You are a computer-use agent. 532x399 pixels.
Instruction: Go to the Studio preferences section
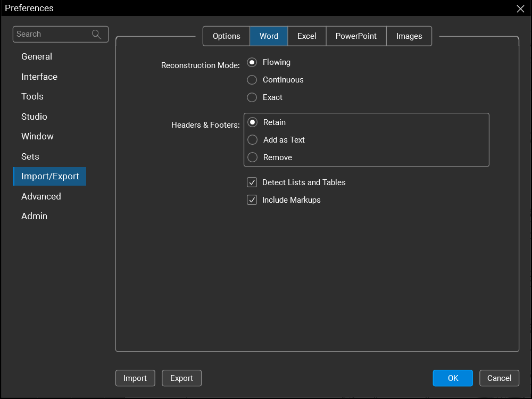click(x=34, y=117)
